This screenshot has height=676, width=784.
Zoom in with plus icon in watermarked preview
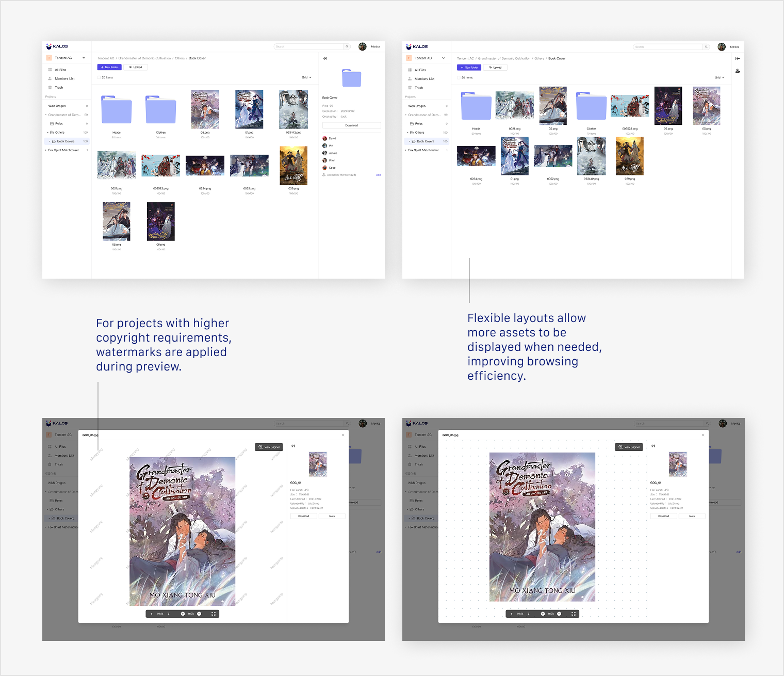coord(183,614)
